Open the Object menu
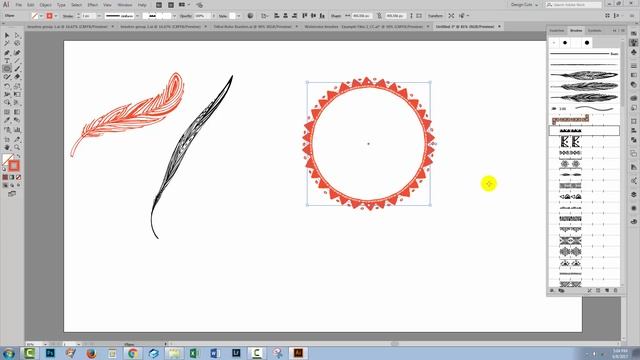The height and width of the screenshot is (360, 640). tap(45, 5)
